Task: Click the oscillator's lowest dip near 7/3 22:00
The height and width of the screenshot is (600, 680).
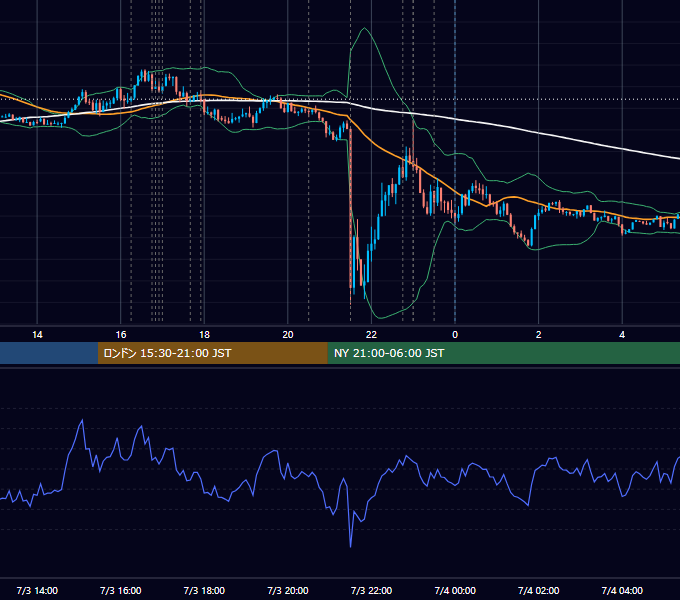Action: [350, 546]
